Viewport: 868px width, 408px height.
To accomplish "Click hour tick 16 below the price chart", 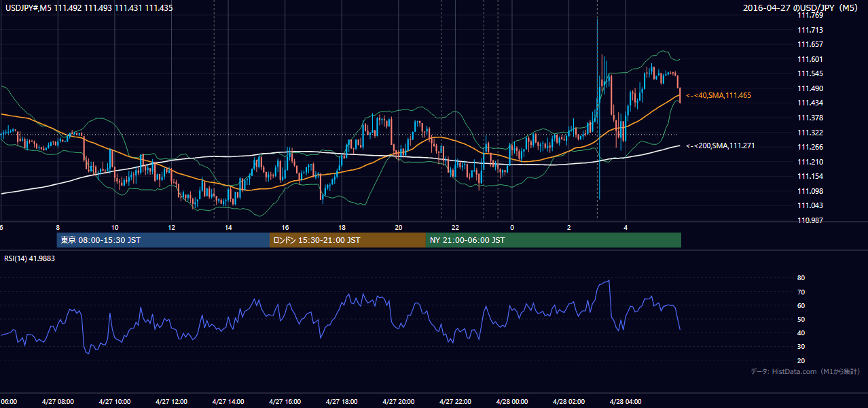I will click(x=285, y=227).
